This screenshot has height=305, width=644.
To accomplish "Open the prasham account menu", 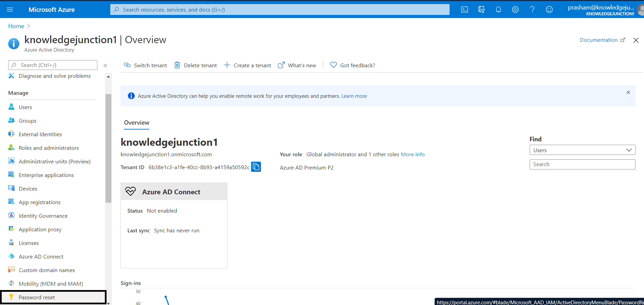I will 605,10.
